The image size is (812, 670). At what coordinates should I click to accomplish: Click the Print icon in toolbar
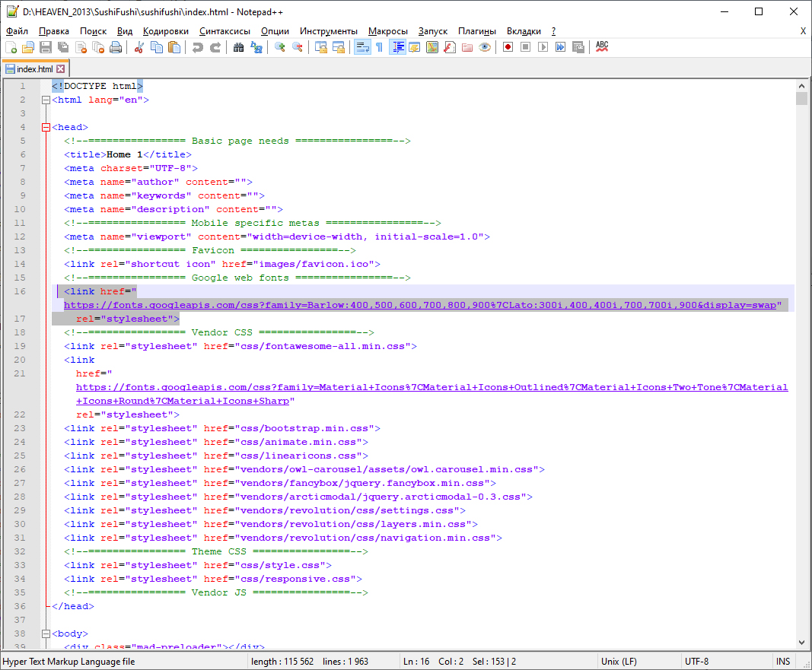click(116, 47)
